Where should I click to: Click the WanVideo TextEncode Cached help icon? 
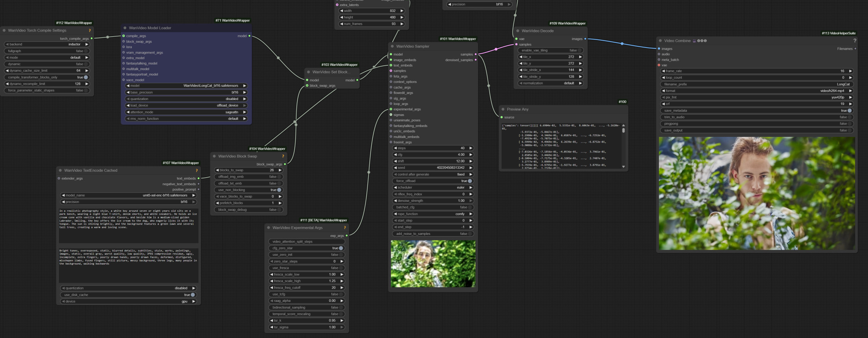[x=197, y=171]
